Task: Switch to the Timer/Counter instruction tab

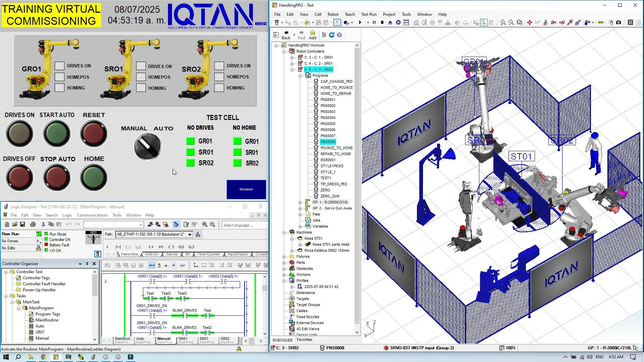Action: point(208,254)
